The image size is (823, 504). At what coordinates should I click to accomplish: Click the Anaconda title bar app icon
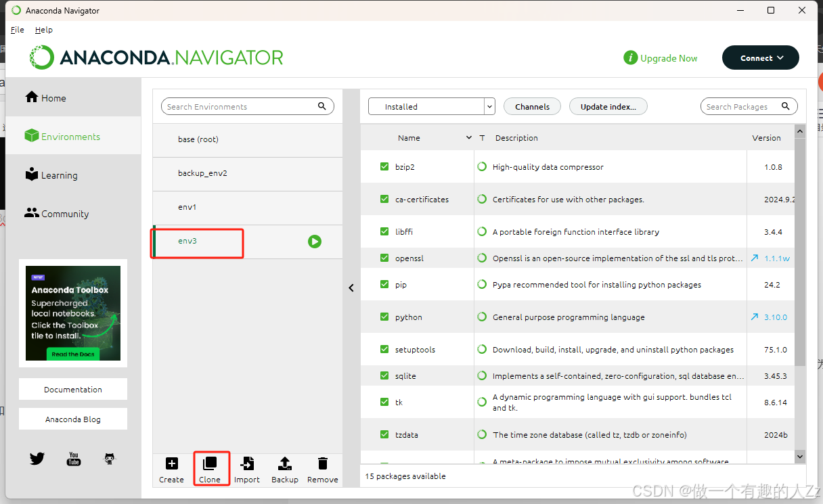coord(16,10)
